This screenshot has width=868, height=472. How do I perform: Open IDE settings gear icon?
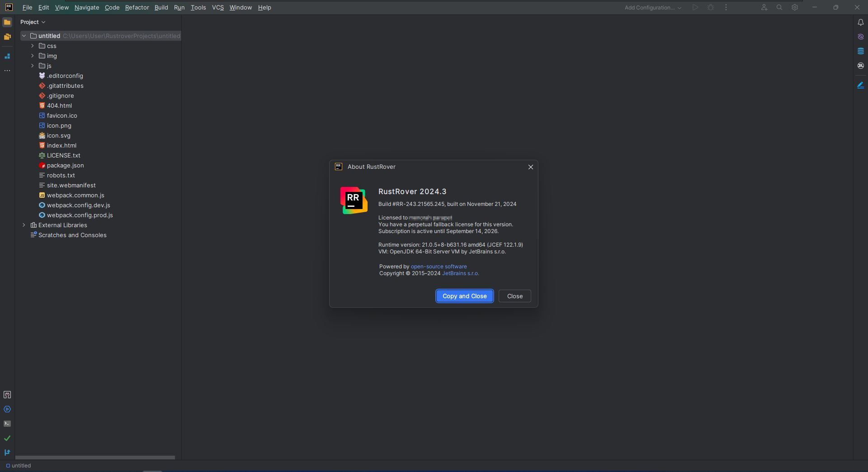(795, 7)
